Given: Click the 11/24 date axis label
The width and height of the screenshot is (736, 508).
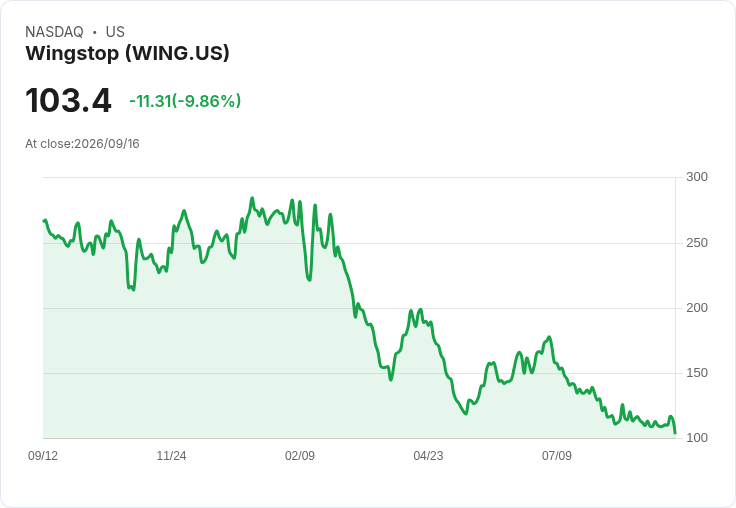Looking at the screenshot, I should [x=171, y=455].
